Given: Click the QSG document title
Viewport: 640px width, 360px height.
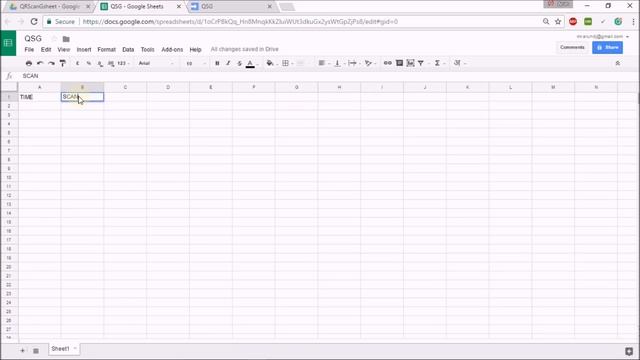Looking at the screenshot, I should click(x=33, y=38).
